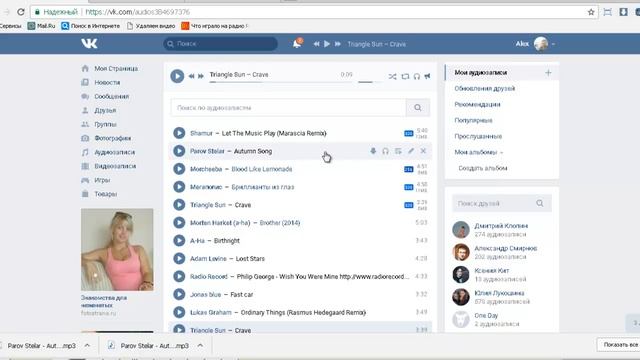Viewport: 640px width, 360px height.
Task: Play Adam Levine – Lost Stars
Action: click(x=179, y=259)
